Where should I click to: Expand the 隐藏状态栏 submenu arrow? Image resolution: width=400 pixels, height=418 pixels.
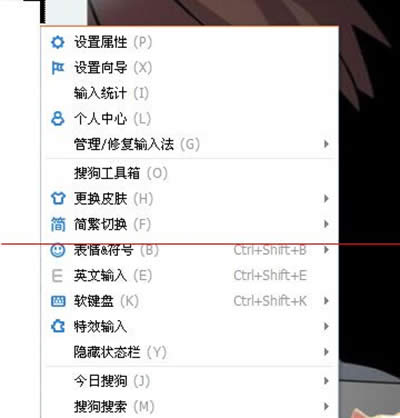tap(326, 352)
